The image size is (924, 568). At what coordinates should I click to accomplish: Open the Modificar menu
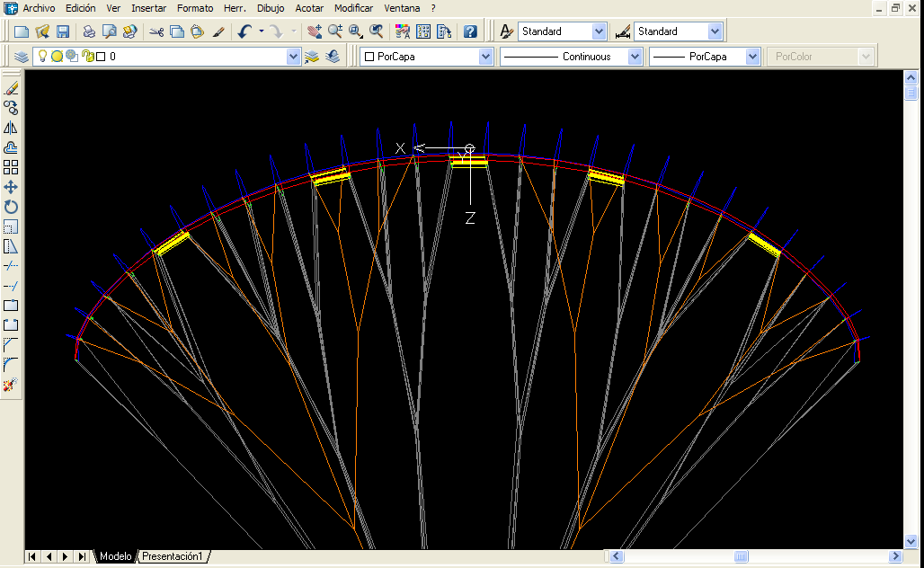click(x=353, y=8)
